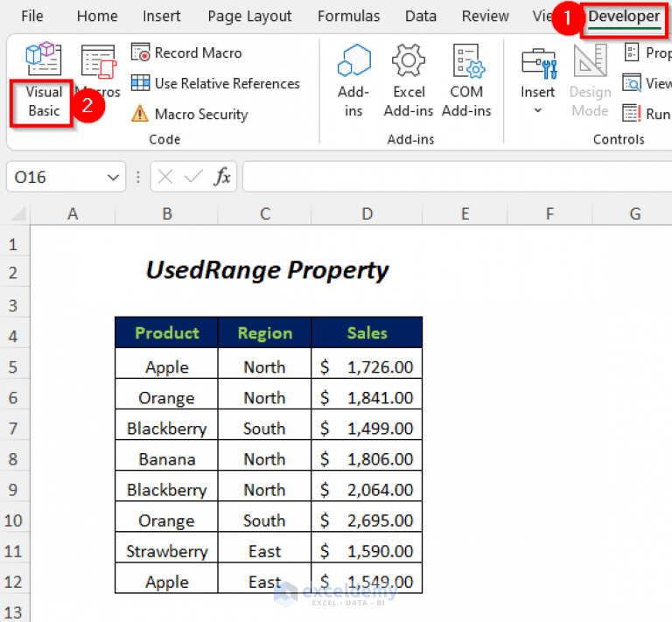Click the formula bar options dots
This screenshot has width=672, height=622.
pyautogui.click(x=138, y=177)
